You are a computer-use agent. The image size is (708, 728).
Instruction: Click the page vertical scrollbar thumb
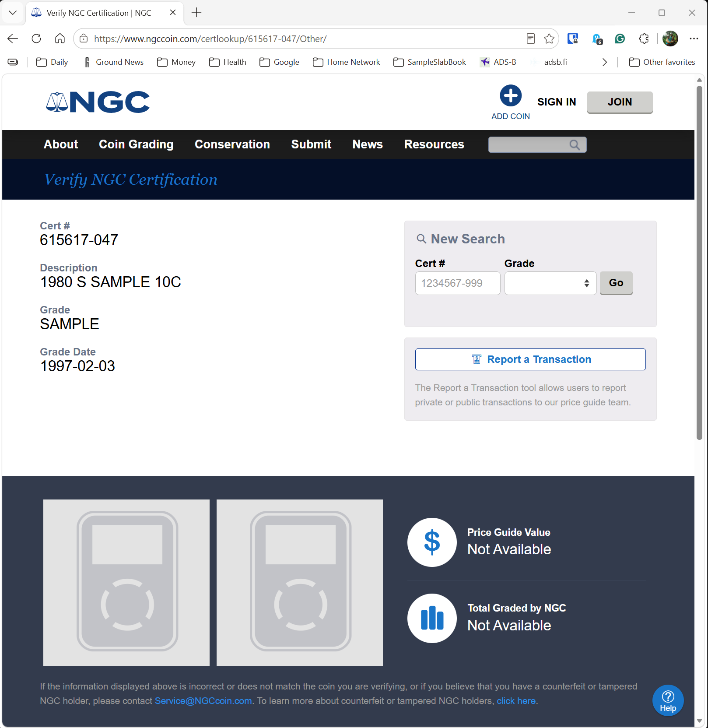pos(699,263)
